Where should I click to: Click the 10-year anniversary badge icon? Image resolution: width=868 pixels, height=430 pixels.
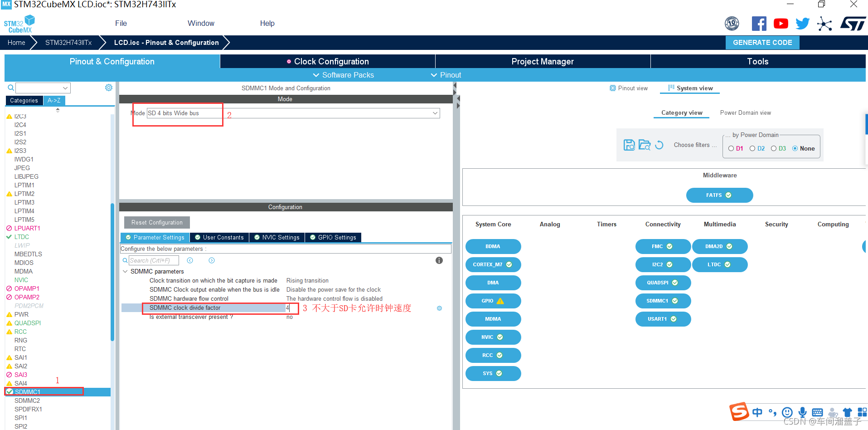click(732, 24)
